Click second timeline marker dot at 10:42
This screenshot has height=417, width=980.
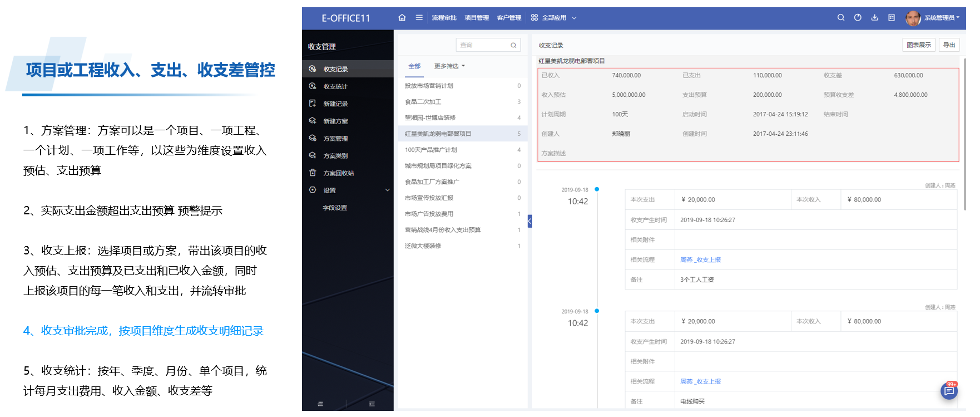click(597, 311)
